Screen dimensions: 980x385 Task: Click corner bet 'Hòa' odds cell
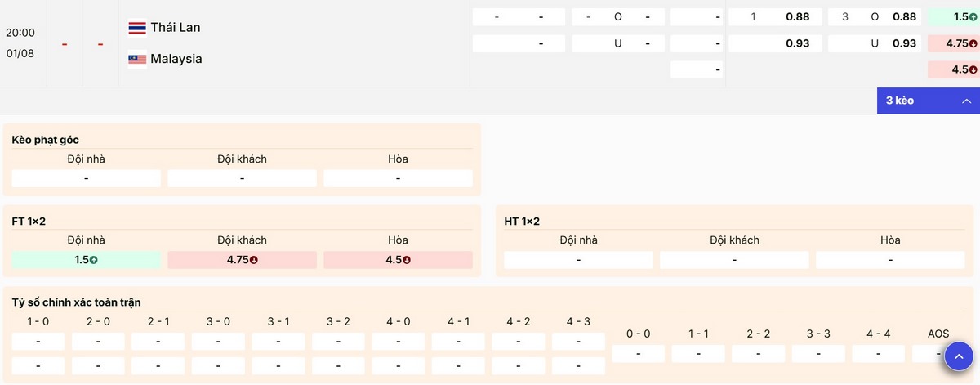[398, 178]
